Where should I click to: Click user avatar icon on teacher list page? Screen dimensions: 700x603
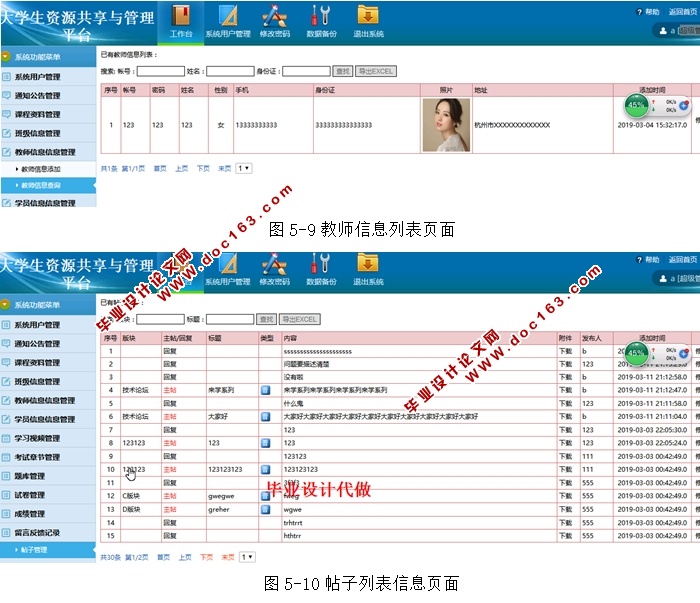tap(663, 31)
